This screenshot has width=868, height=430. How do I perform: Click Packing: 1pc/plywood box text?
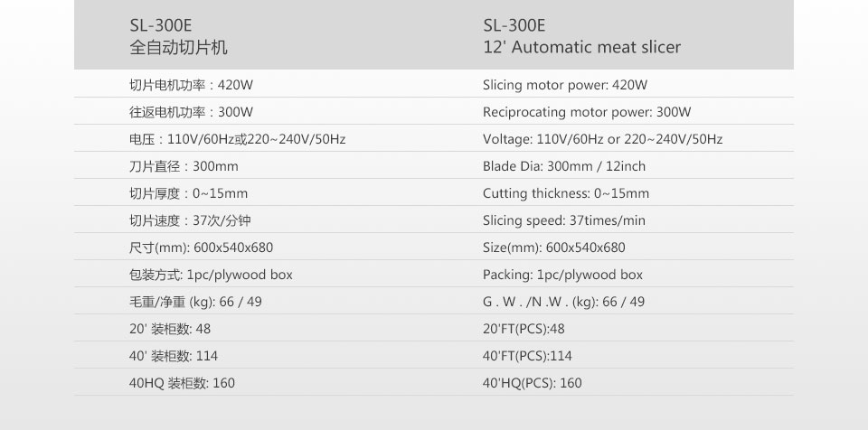562,275
